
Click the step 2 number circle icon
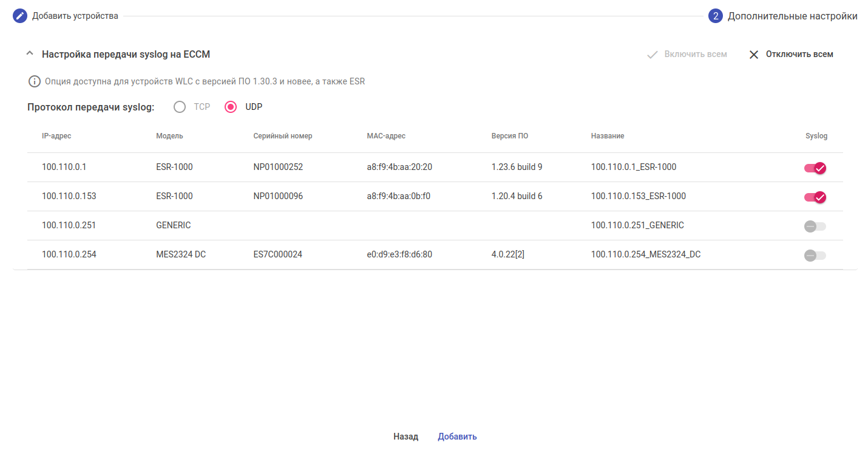tap(716, 16)
